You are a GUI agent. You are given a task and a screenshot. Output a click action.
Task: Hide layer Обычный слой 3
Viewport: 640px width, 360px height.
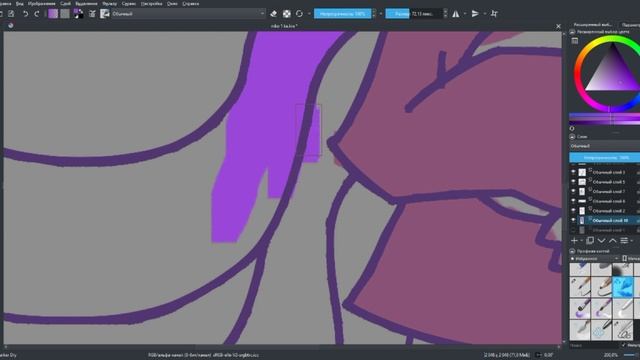(573, 172)
